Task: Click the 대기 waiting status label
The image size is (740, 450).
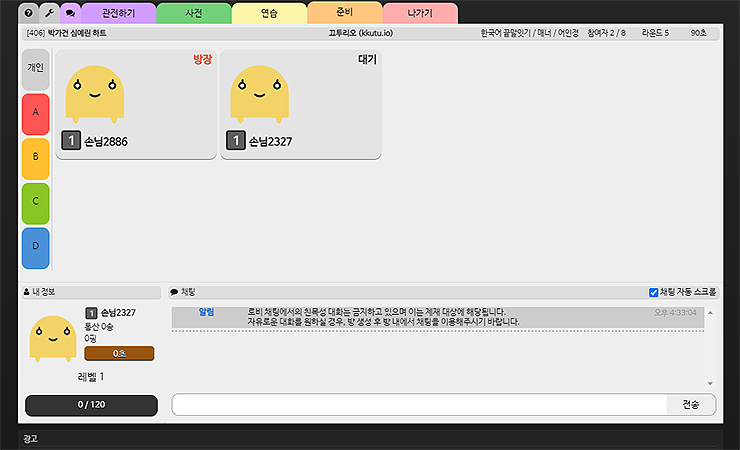Action: point(367,59)
